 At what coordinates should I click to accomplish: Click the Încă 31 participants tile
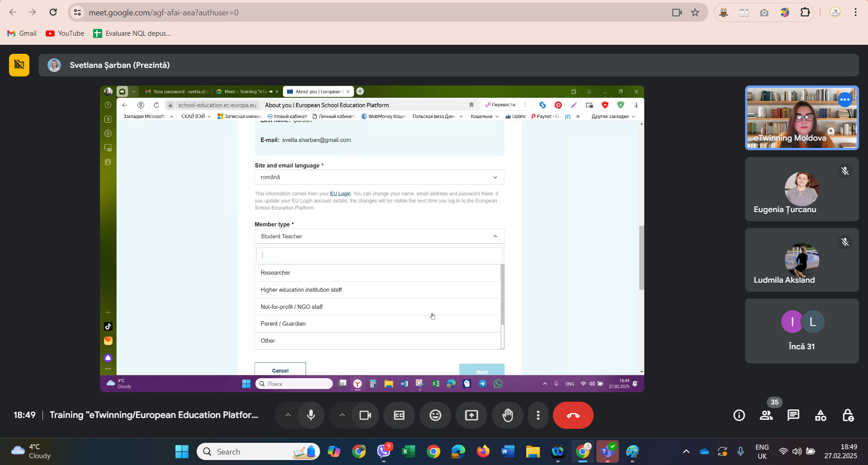802,331
